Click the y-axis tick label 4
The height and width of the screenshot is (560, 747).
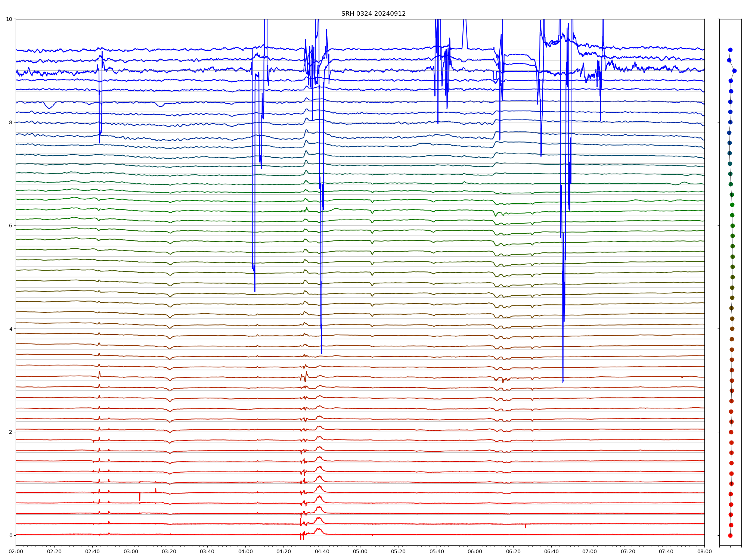point(10,329)
